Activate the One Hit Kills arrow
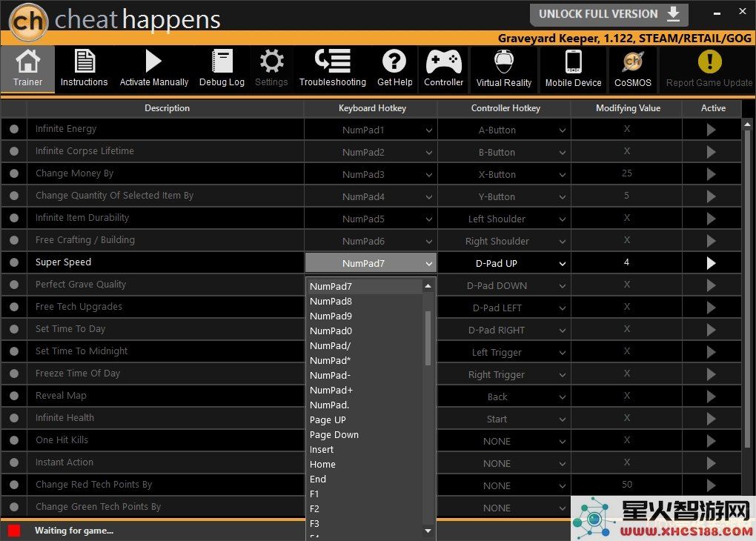Viewport: 756px width, 541px height. (712, 441)
